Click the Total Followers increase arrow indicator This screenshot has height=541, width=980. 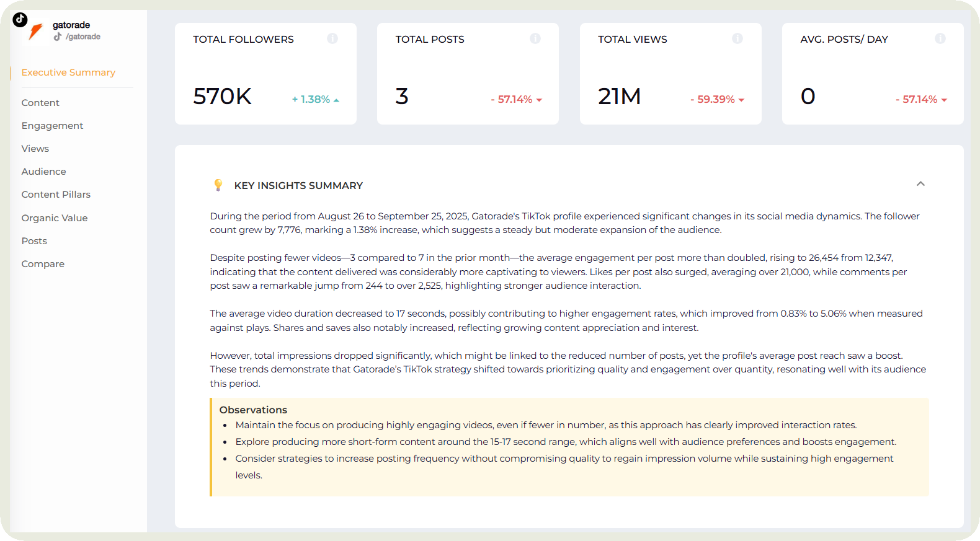point(336,100)
